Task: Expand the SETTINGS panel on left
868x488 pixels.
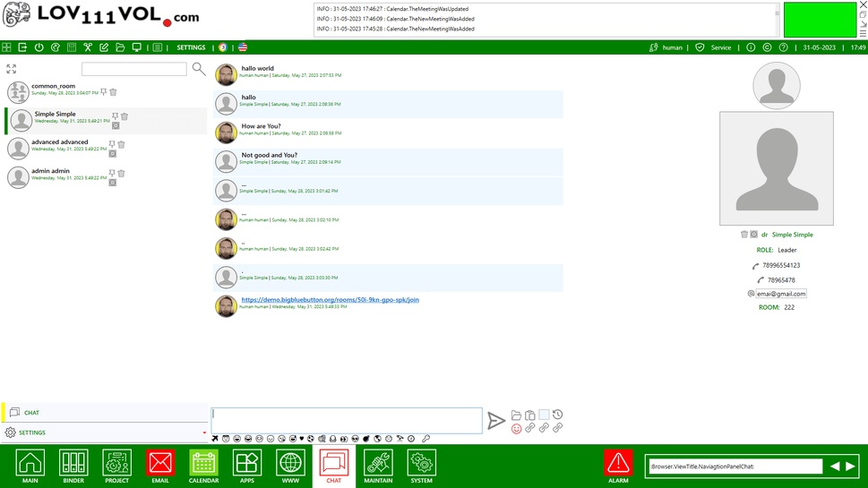Action: (x=105, y=432)
